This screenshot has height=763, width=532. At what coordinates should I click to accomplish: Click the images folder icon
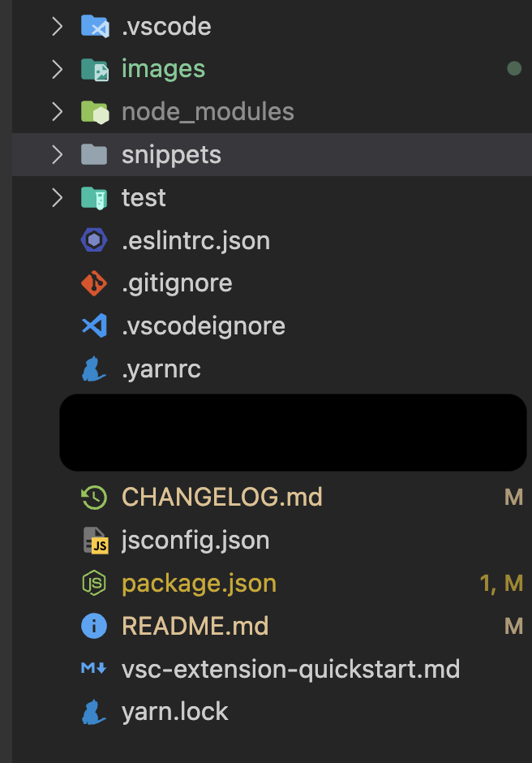point(95,70)
